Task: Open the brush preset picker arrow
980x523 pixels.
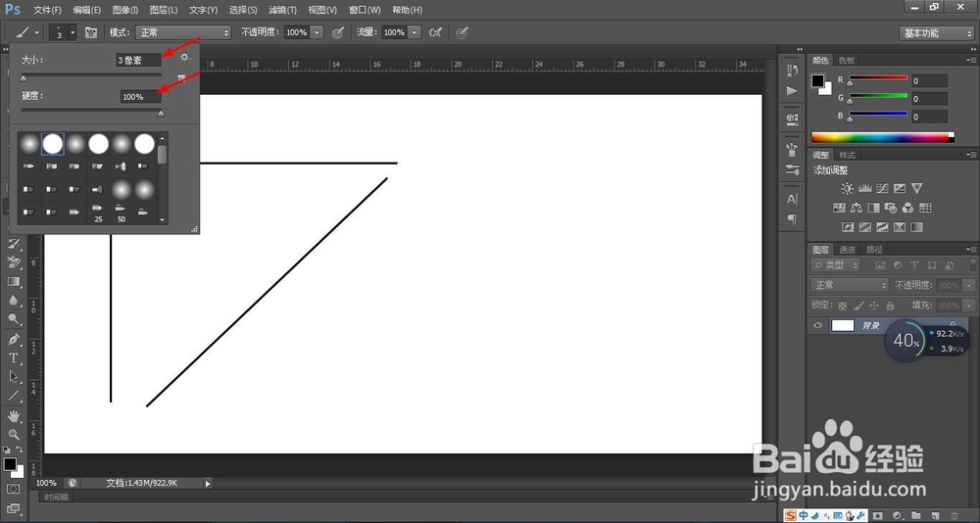Action: click(73, 32)
